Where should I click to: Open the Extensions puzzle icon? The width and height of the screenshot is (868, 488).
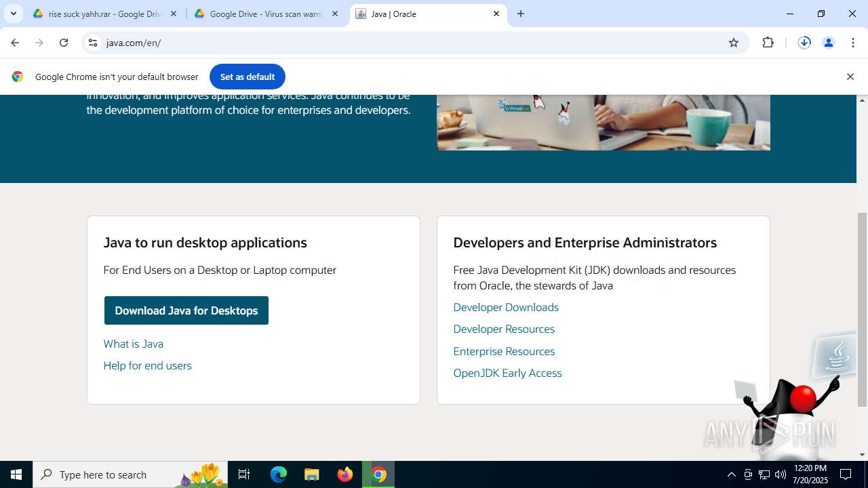pyautogui.click(x=768, y=43)
